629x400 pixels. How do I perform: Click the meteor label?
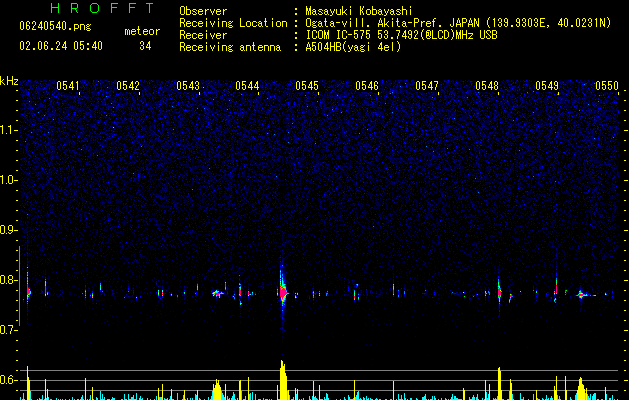(142, 31)
